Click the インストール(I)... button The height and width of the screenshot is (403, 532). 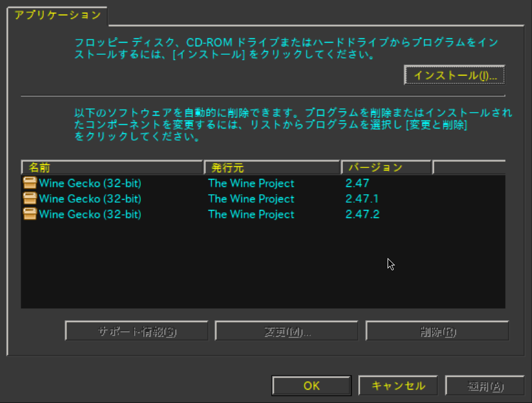pos(455,75)
